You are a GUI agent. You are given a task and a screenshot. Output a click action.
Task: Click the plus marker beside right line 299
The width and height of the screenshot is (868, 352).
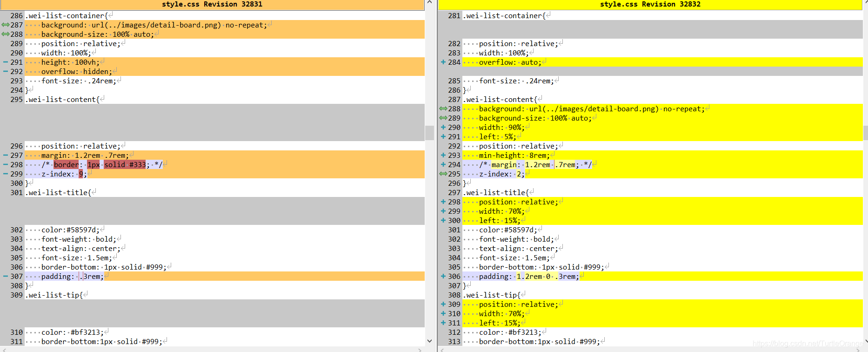pos(443,211)
